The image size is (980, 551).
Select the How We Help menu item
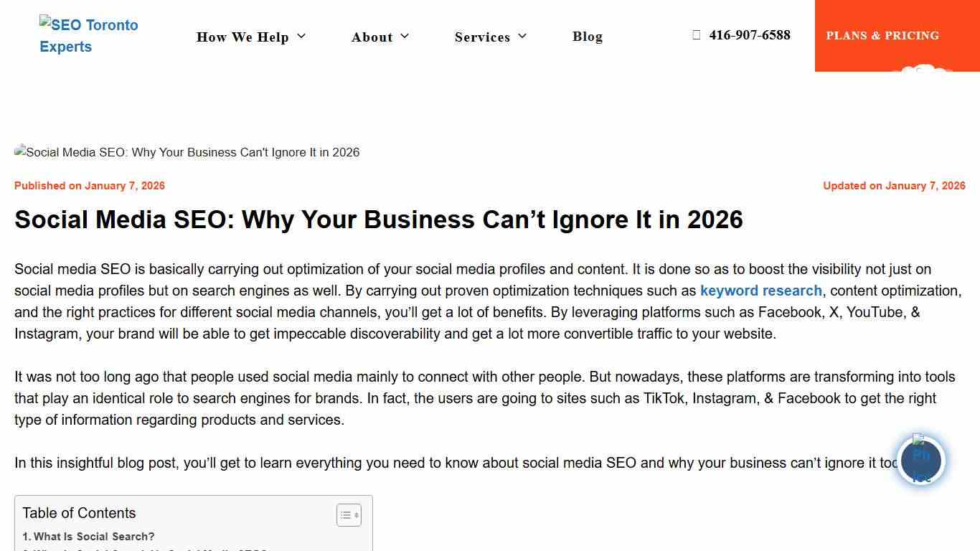tap(242, 37)
